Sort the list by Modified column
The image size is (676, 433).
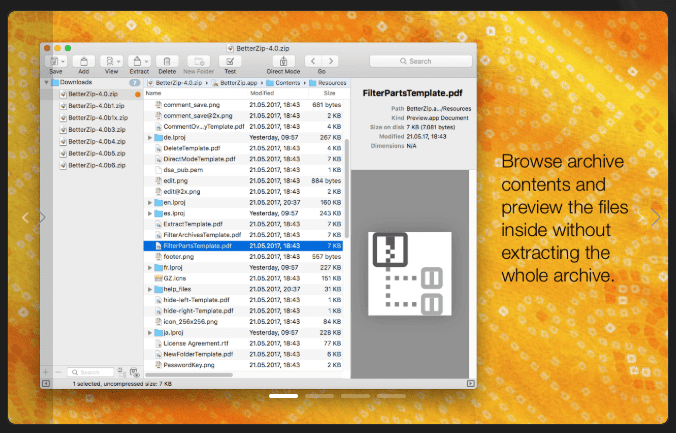278,93
